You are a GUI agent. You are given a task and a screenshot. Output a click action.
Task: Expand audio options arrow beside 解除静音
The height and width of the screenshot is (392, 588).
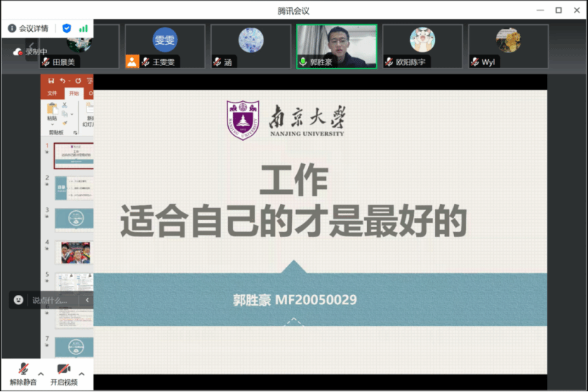(x=40, y=374)
